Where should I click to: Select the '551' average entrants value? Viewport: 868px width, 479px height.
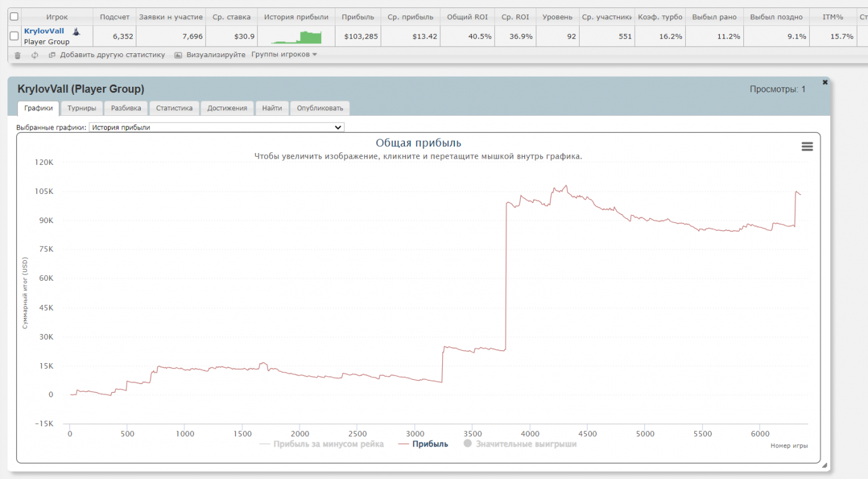pyautogui.click(x=625, y=36)
